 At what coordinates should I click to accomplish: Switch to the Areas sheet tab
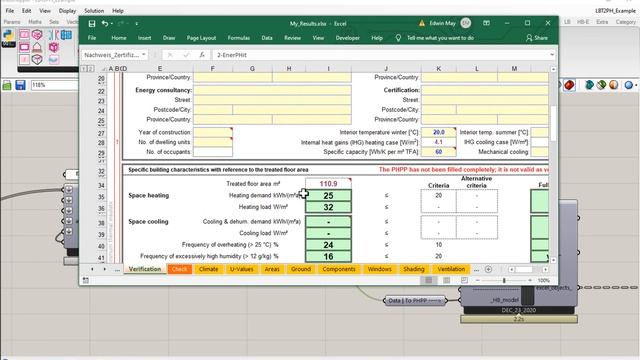[272, 269]
